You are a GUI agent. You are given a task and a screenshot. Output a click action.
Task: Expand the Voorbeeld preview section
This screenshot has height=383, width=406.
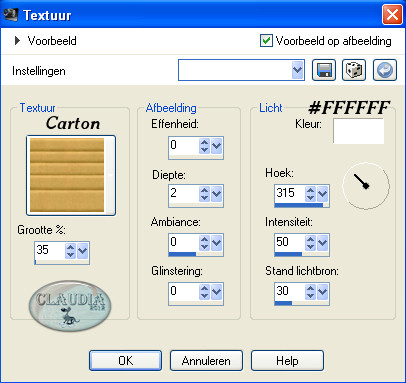(17, 41)
